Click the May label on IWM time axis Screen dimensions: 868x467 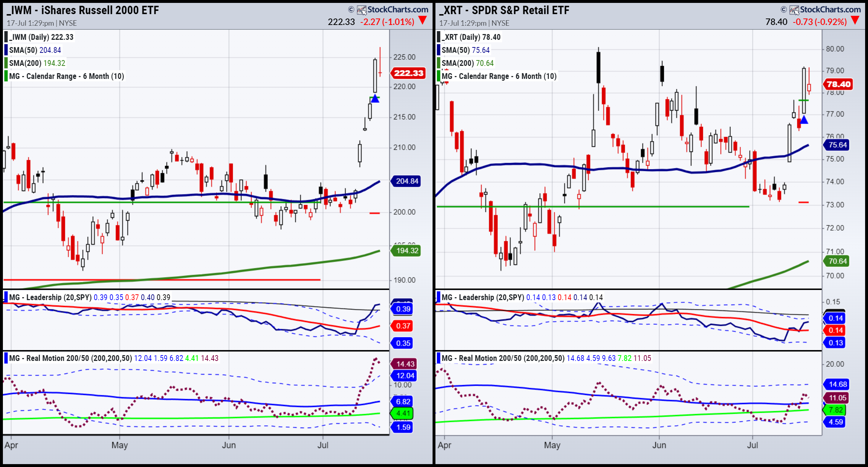119,445
